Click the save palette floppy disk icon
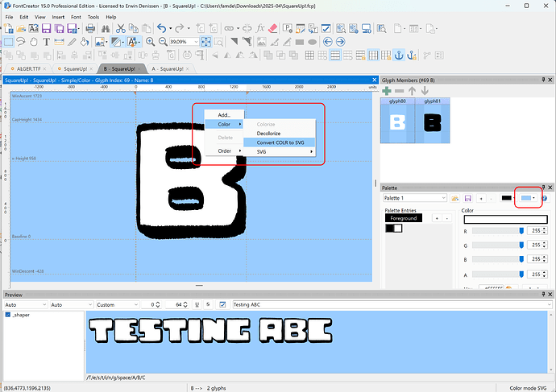 (468, 198)
